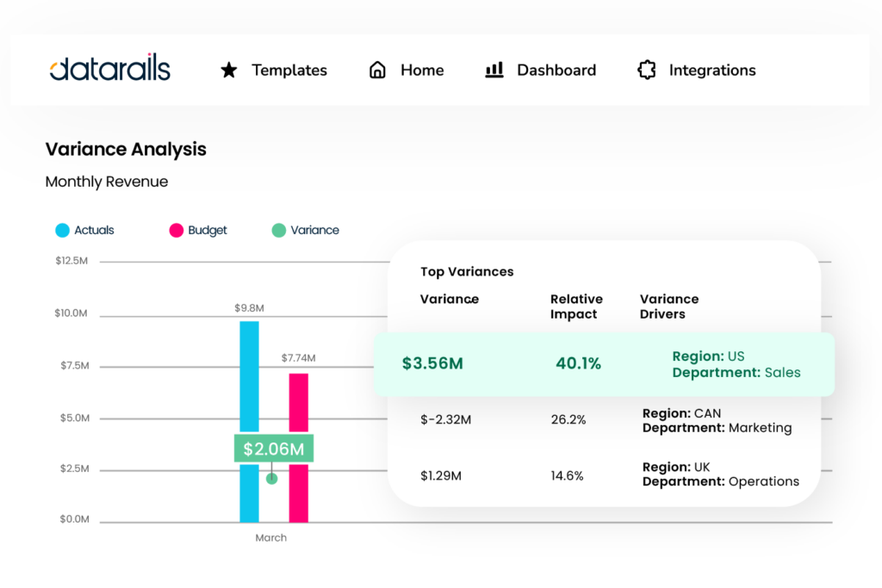Open the Integrations page link
This screenshot has height=588, width=882.
[712, 70]
